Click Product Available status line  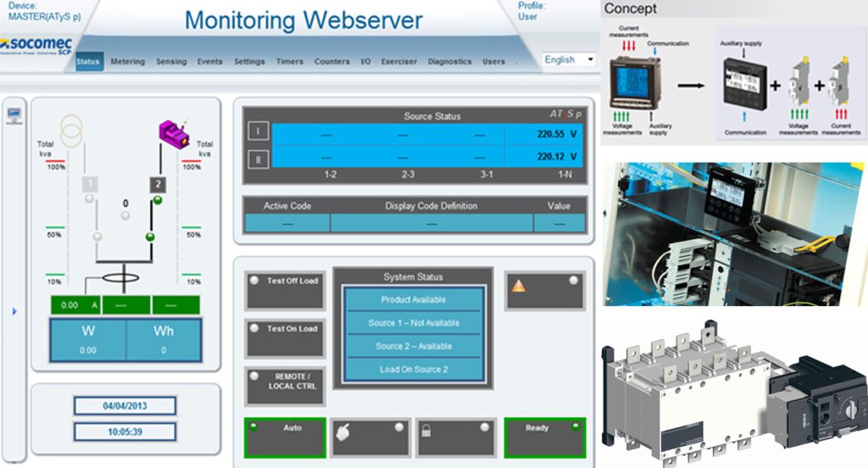414,299
